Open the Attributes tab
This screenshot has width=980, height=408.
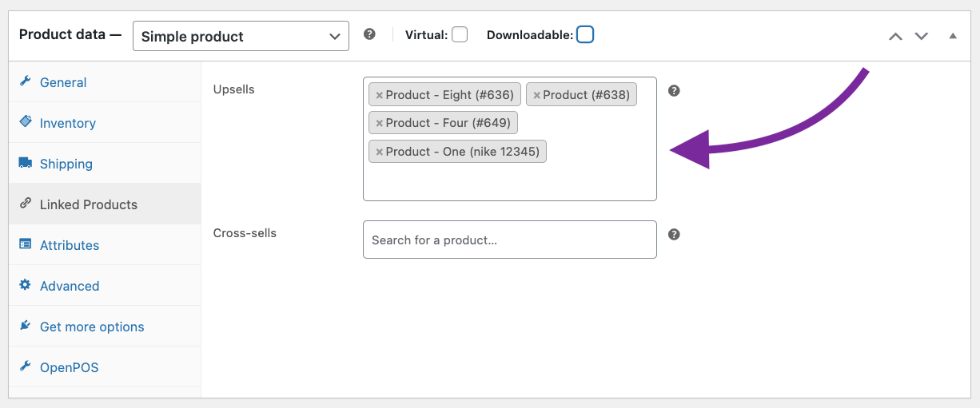tap(70, 245)
